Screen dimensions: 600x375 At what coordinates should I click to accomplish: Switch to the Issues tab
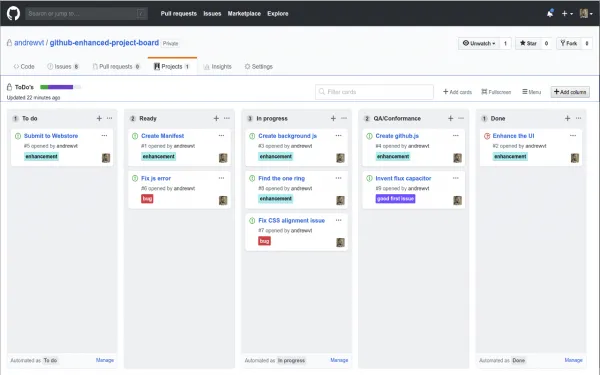pyautogui.click(x=63, y=67)
